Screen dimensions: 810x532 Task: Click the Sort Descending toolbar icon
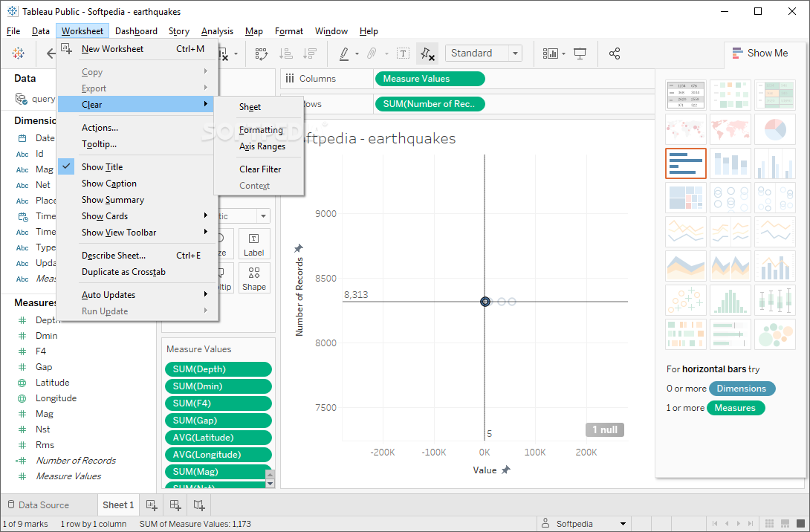[x=309, y=53]
